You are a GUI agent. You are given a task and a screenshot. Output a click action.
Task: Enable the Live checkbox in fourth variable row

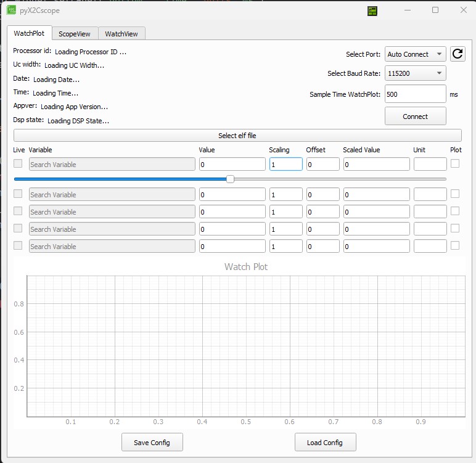click(18, 228)
